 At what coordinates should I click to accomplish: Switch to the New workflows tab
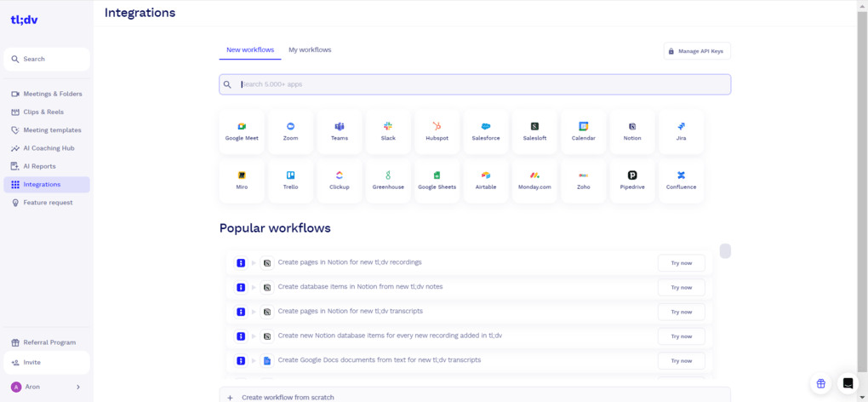pos(250,50)
